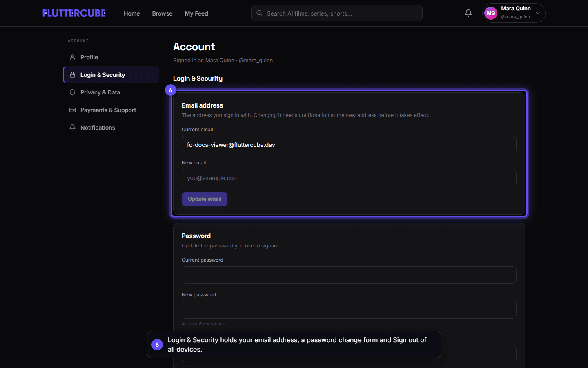Screen dimensions: 588x368
Task: Click the Payments & Support card icon
Action: pyautogui.click(x=72, y=110)
